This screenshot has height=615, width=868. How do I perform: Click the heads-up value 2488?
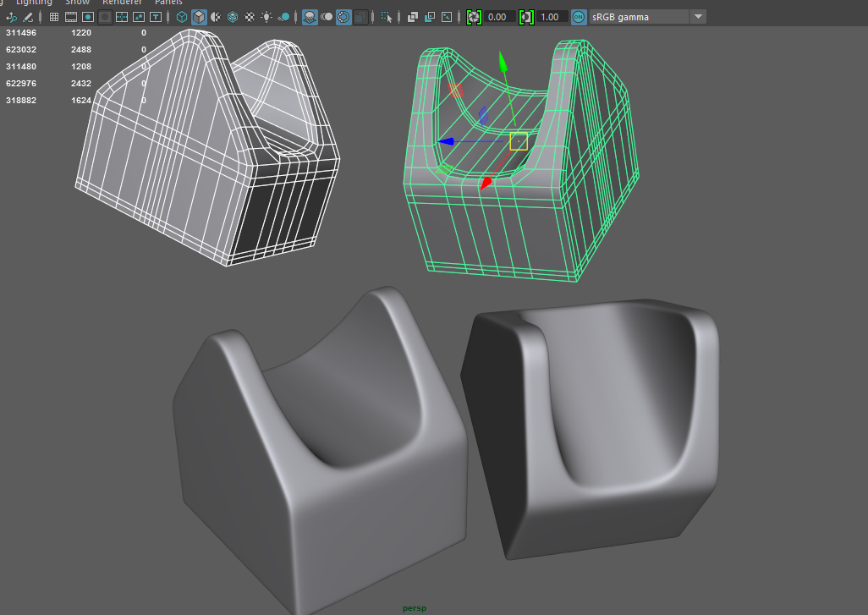81,50
